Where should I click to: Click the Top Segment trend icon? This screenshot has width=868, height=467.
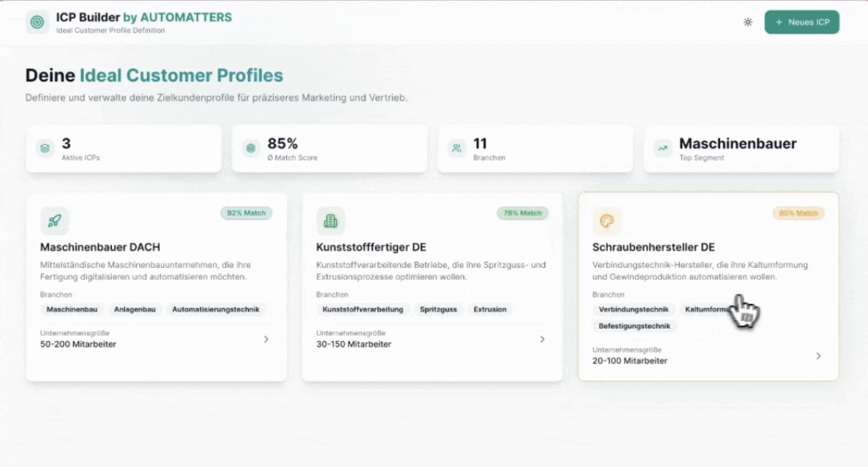[x=662, y=148]
